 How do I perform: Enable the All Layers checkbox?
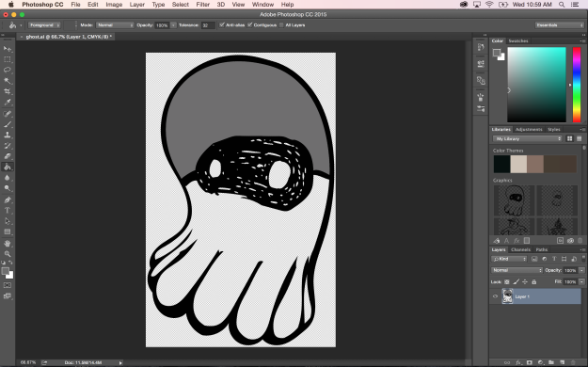(281, 24)
